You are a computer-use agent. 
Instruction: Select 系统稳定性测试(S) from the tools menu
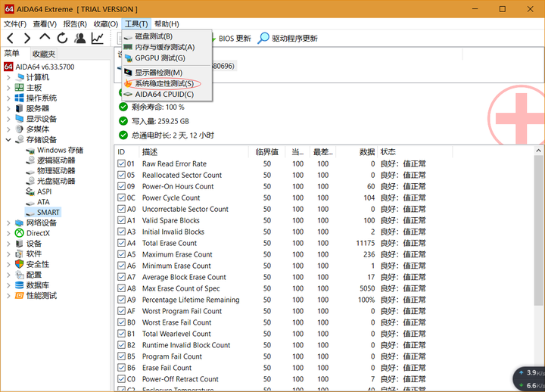click(163, 83)
